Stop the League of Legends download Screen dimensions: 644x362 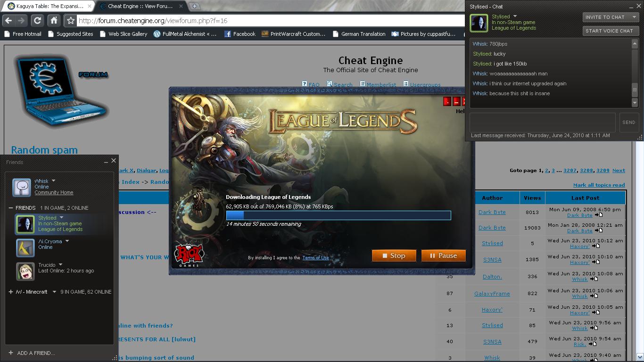point(394,255)
